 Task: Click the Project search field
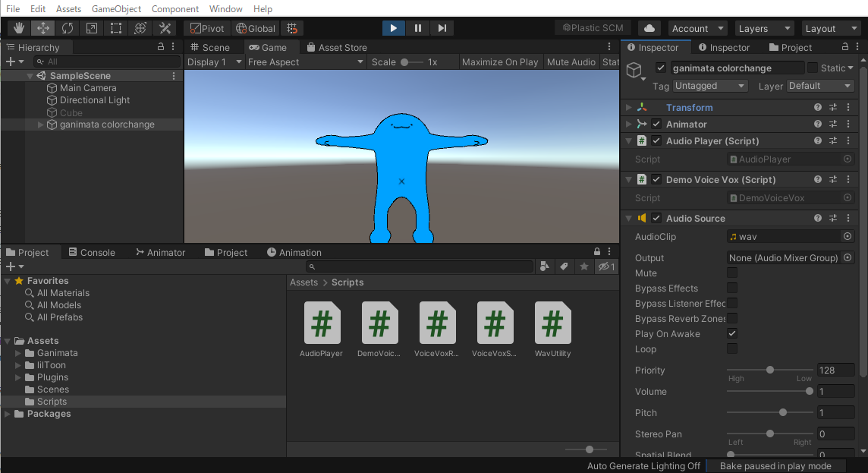(420, 266)
